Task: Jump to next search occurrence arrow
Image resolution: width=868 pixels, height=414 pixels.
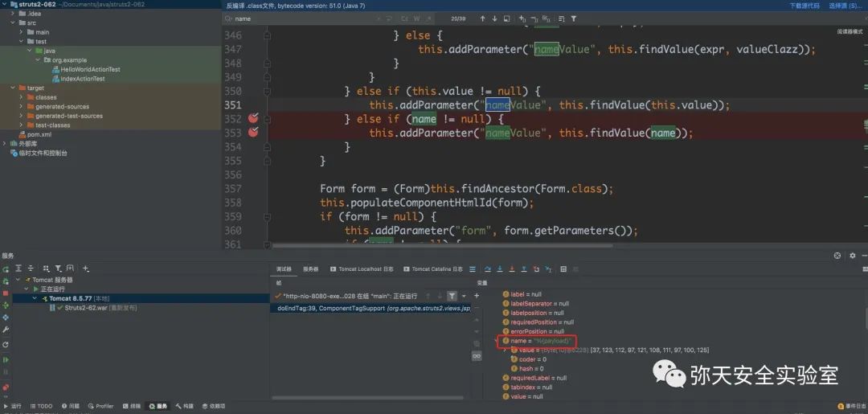Action: coord(494,18)
